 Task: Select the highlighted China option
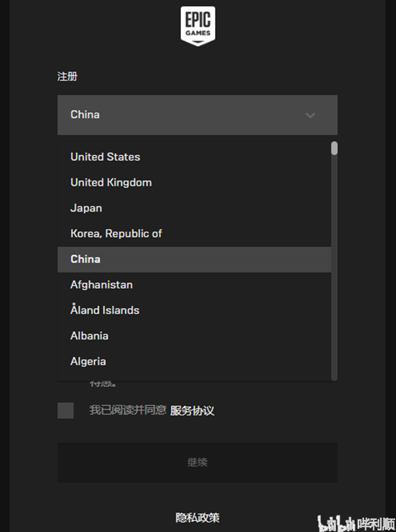pos(194,260)
